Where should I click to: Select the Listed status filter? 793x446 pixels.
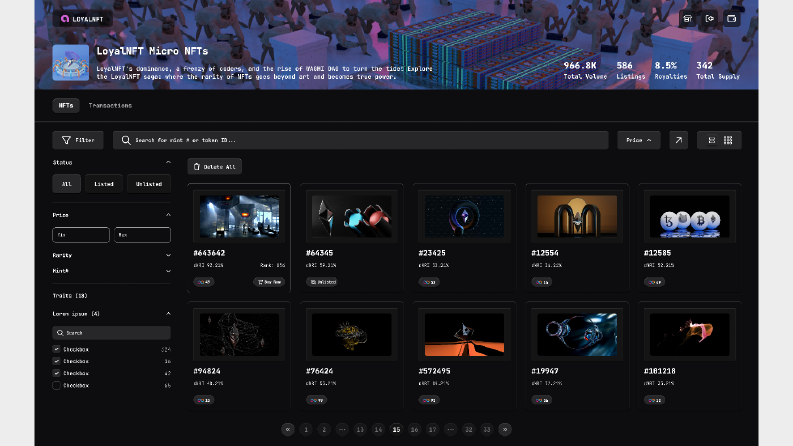tap(104, 184)
